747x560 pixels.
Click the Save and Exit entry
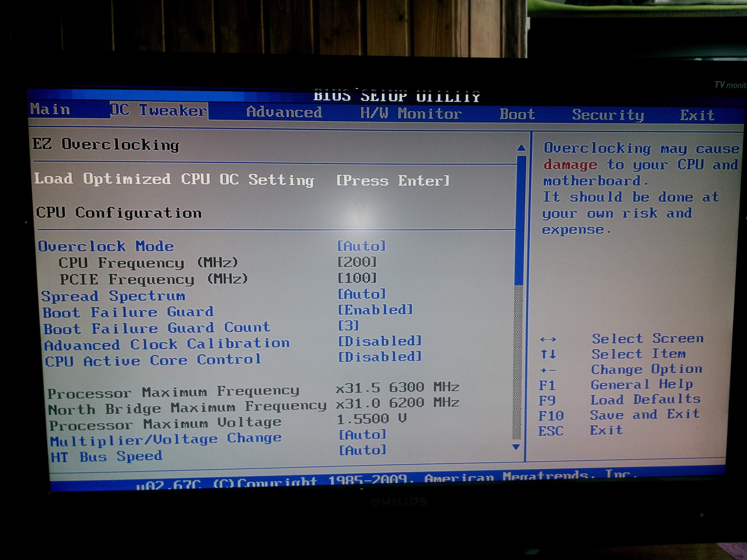click(644, 414)
